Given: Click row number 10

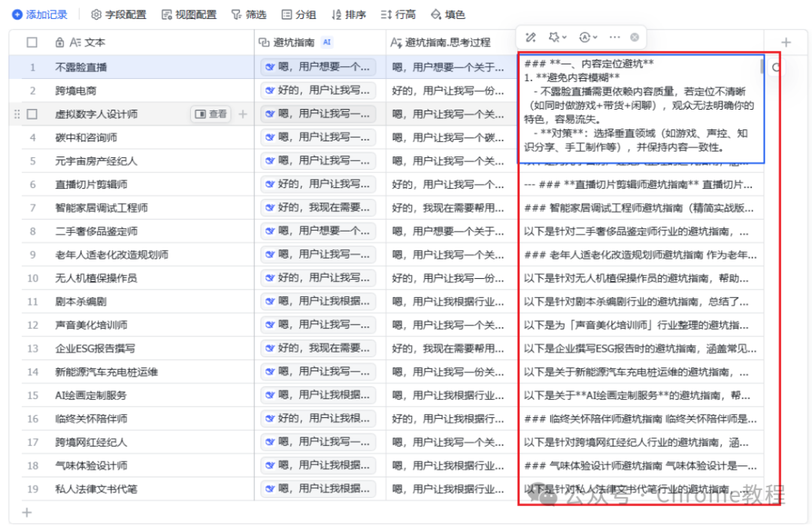Looking at the screenshot, I should tap(32, 278).
